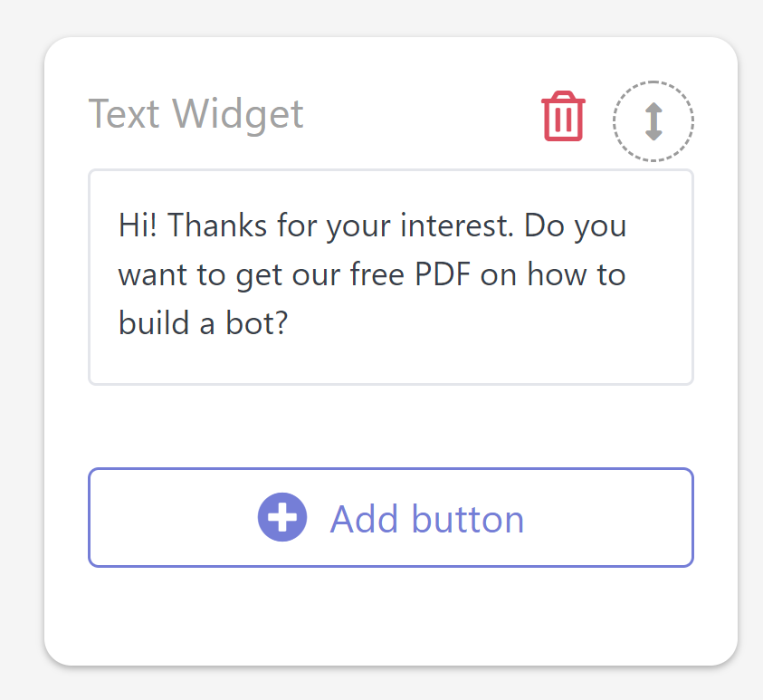Select the Text Widget heading
The width and height of the screenshot is (763, 700).
tap(196, 114)
